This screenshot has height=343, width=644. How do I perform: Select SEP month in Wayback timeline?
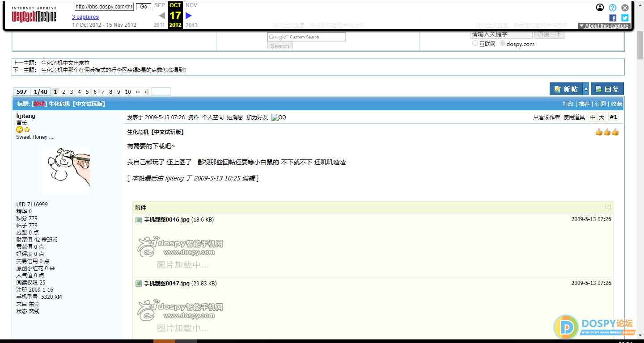pyautogui.click(x=160, y=5)
